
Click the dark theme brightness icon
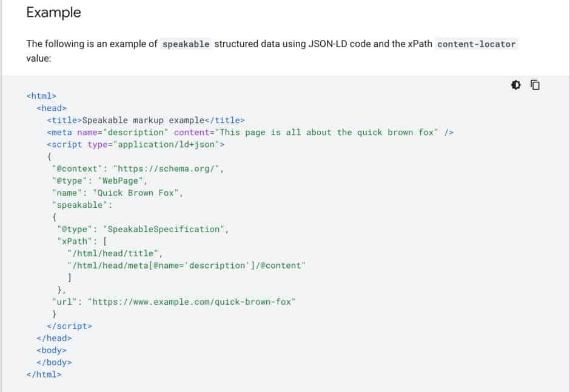coord(515,85)
